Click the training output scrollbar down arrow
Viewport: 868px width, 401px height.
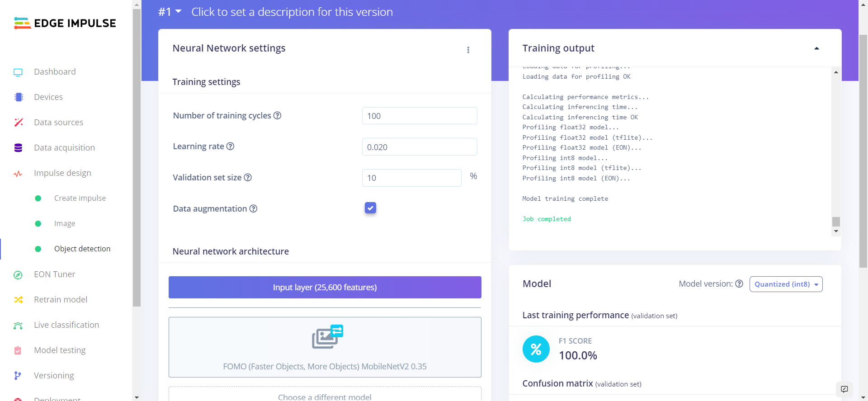tap(836, 231)
